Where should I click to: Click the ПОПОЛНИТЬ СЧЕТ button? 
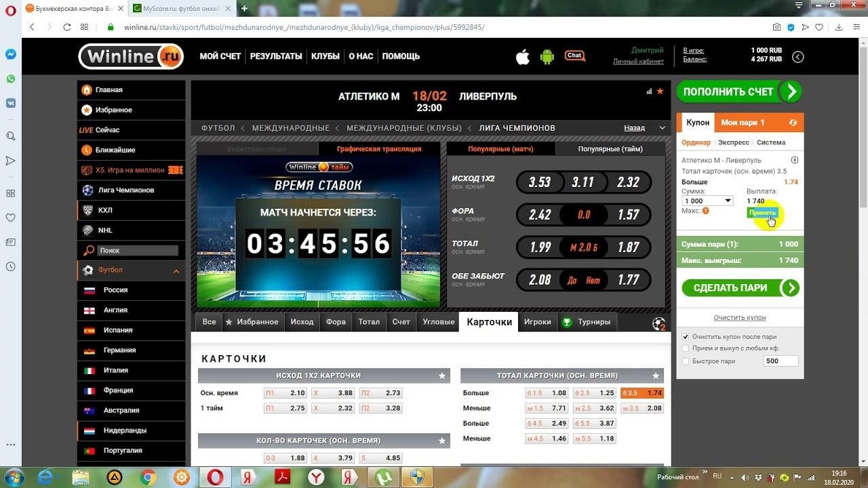coord(739,91)
